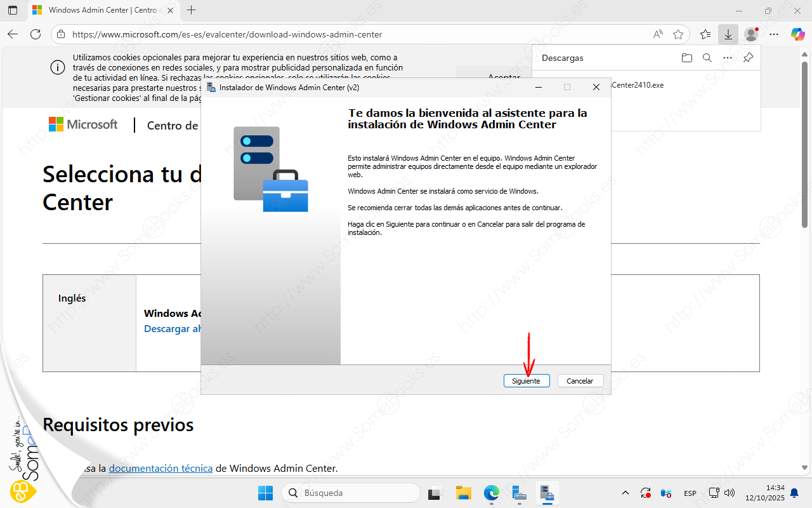Open Edge settings and more menu
This screenshot has height=508, width=812.
pyautogui.click(x=774, y=34)
